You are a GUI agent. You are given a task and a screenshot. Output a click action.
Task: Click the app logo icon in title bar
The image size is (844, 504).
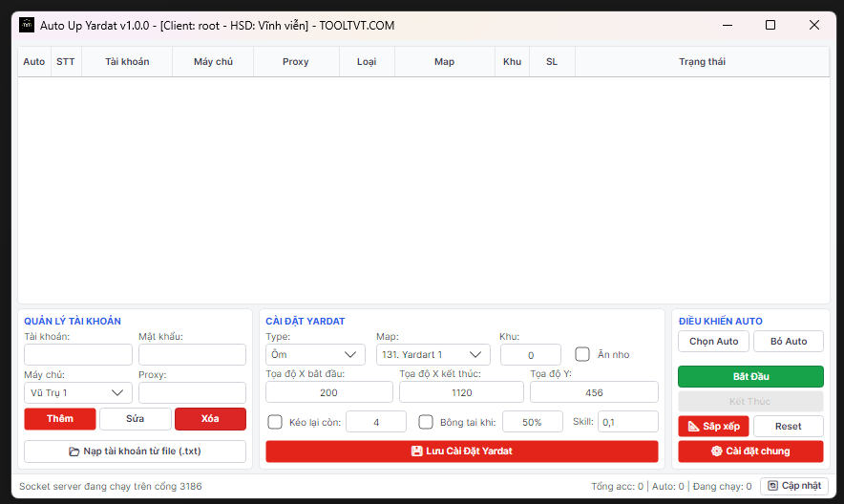coord(27,25)
